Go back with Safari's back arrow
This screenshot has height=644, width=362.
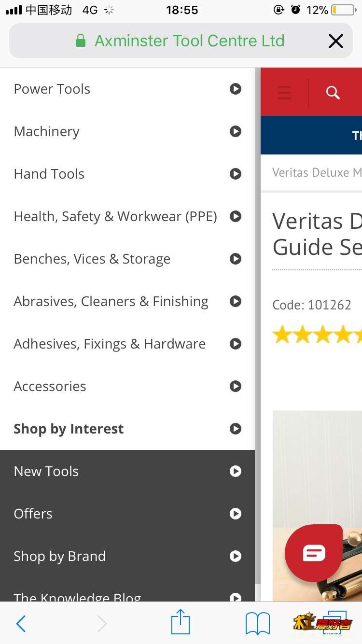pyautogui.click(x=21, y=624)
